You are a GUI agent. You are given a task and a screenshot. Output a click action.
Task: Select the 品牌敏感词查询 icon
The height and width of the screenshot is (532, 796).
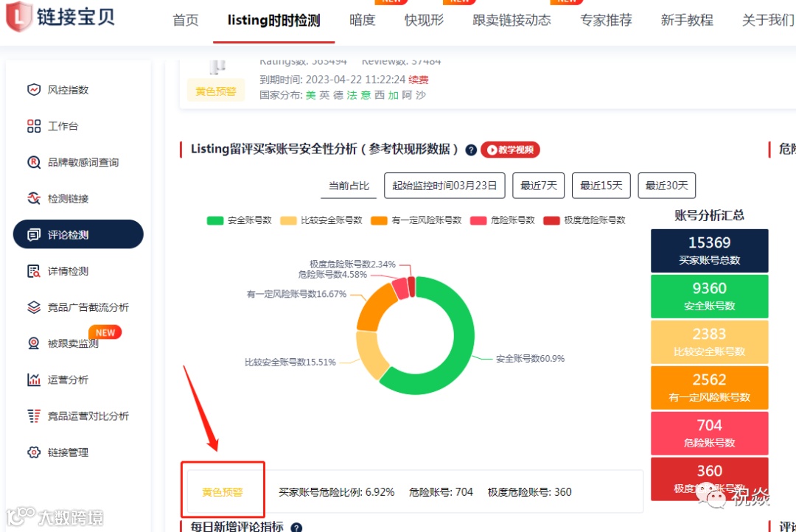pyautogui.click(x=33, y=162)
